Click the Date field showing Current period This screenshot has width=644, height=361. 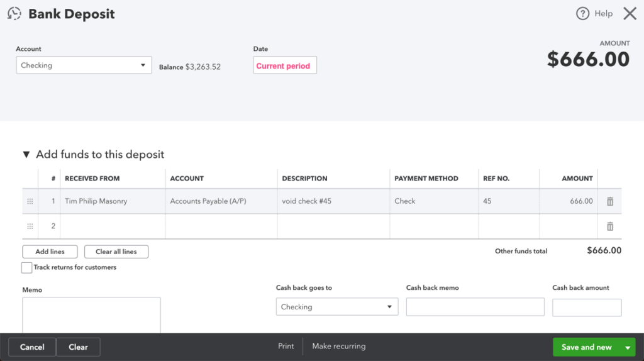tap(285, 65)
